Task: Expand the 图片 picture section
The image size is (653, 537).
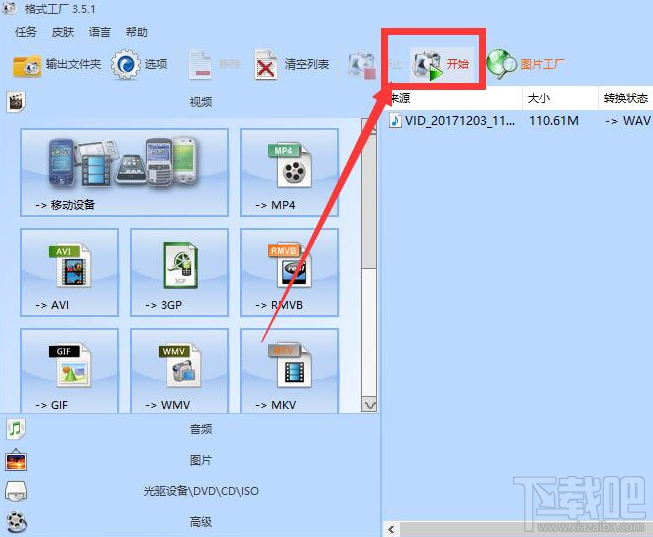Action: pyautogui.click(x=201, y=460)
